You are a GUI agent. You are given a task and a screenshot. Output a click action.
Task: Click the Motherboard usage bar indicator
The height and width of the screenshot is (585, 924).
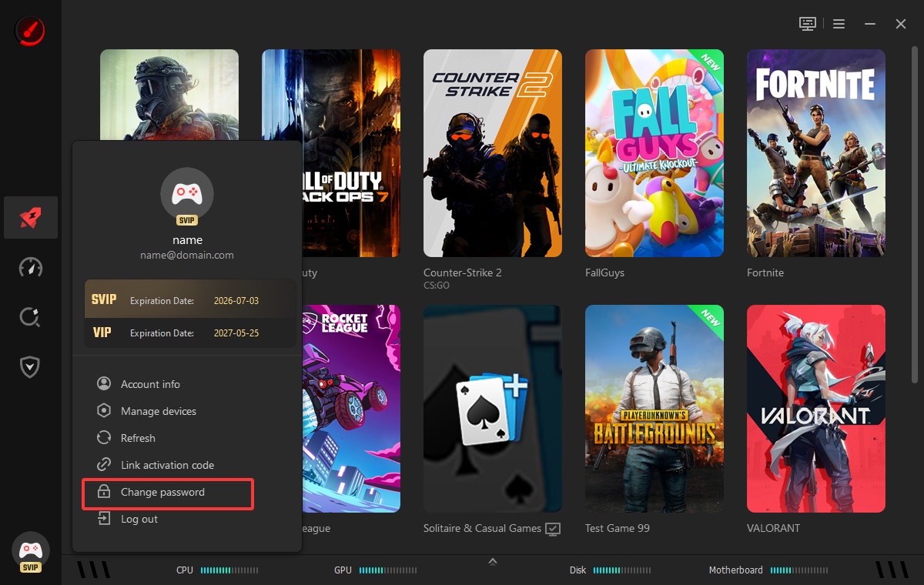[798, 570]
